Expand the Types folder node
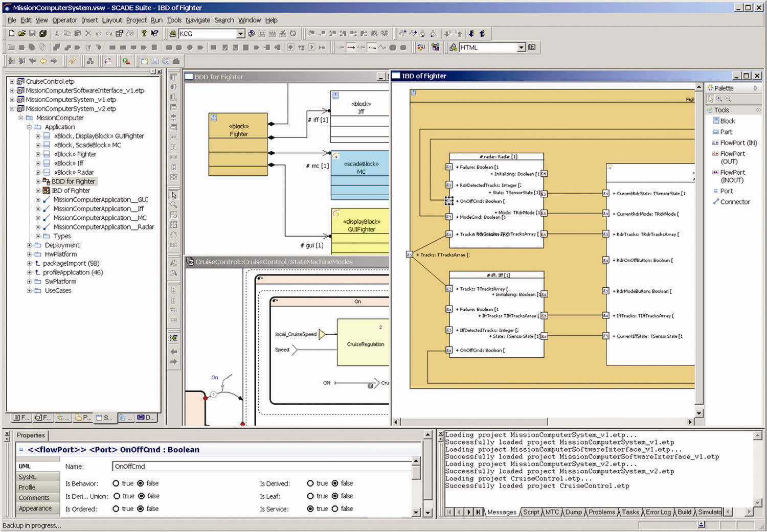Viewport: 767px width, 532px height. 38,236
